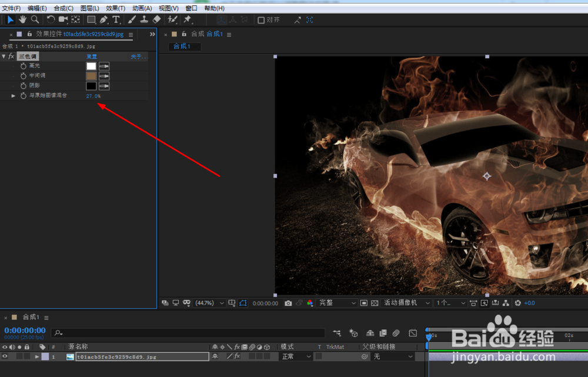Open the 完整 resolution dropdown

click(x=337, y=303)
